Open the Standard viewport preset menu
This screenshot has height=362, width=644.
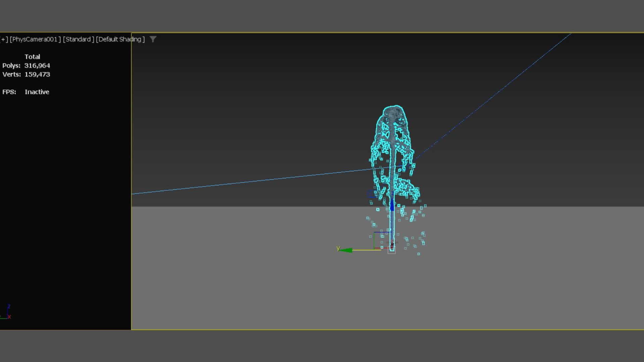pyautogui.click(x=78, y=39)
